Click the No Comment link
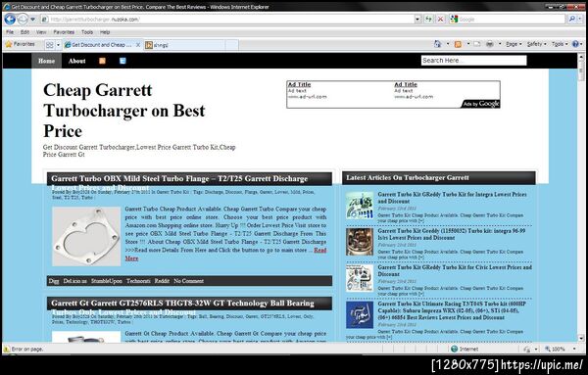The image size is (588, 375). (x=188, y=281)
